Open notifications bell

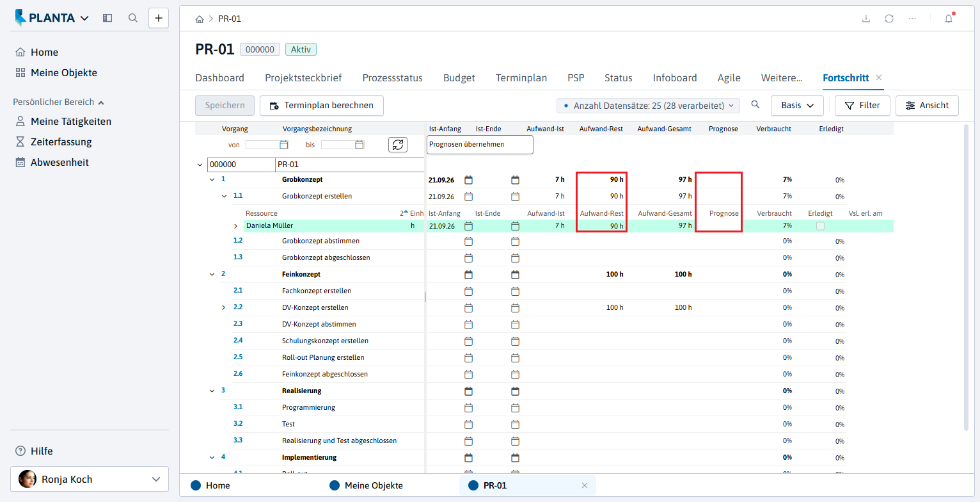point(949,19)
